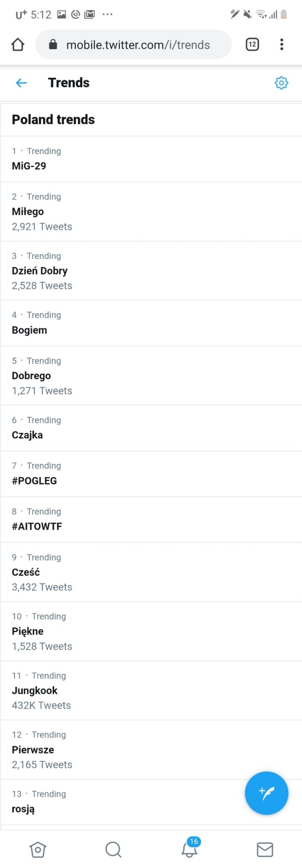This screenshot has width=302, height=868.
Task: Select the #POGLEG hashtag trend
Action: tap(34, 481)
